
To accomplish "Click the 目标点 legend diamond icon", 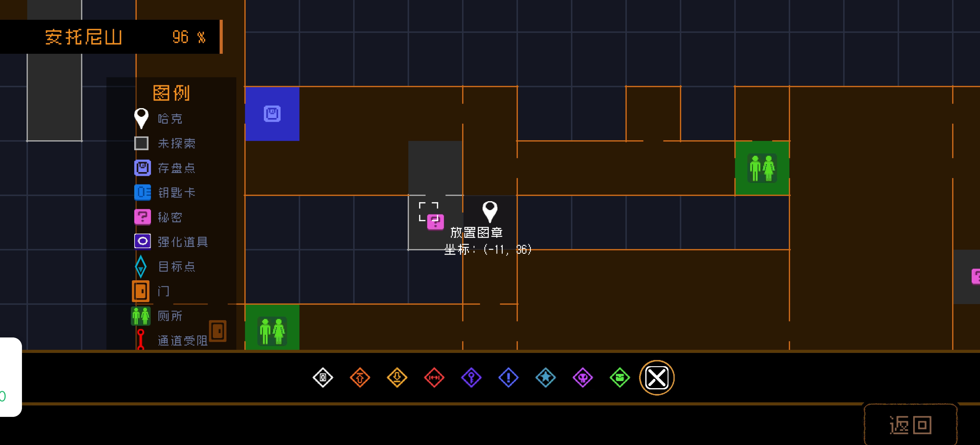I will pyautogui.click(x=141, y=266).
